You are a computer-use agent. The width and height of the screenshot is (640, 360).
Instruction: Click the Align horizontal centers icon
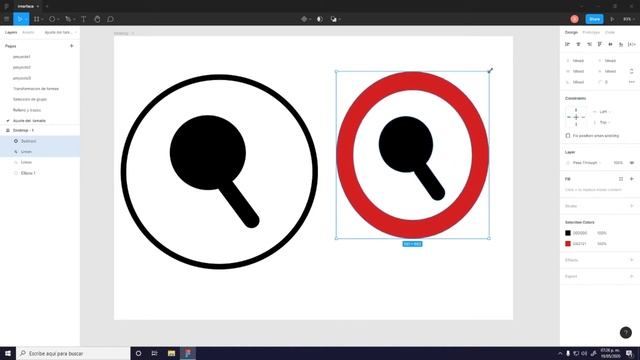tap(578, 44)
